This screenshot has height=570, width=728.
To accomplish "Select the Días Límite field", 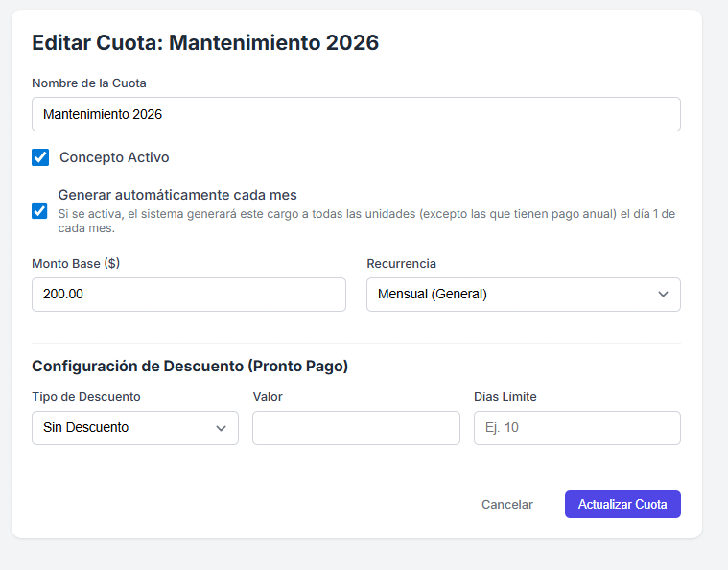I will coord(576,428).
